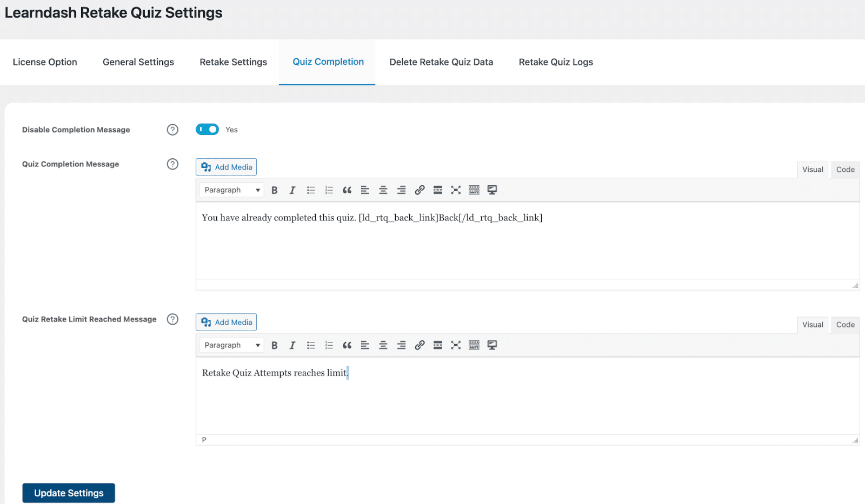The width and height of the screenshot is (865, 504).
Task: Open Delete Retake Quiz Data tab
Action: click(x=441, y=62)
